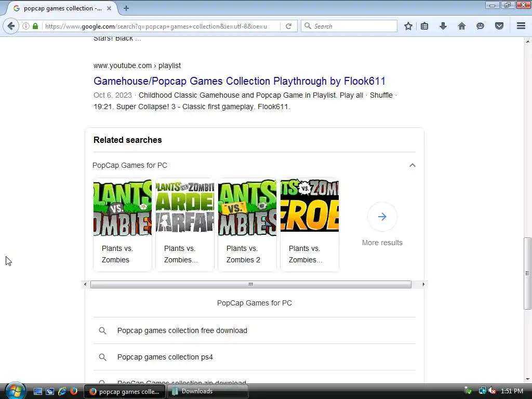Bookmark this page with star icon
Screen dimensions: 532x399
(x=408, y=26)
